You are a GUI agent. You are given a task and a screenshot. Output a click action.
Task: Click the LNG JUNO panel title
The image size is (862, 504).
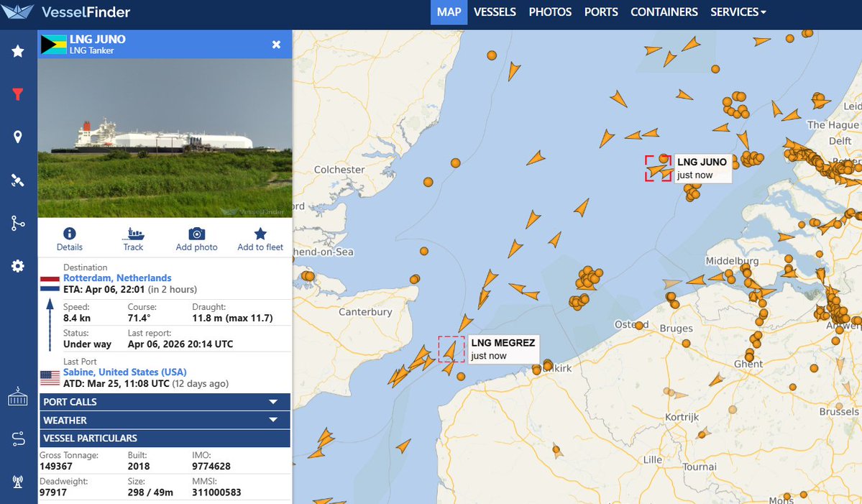pyautogui.click(x=97, y=39)
